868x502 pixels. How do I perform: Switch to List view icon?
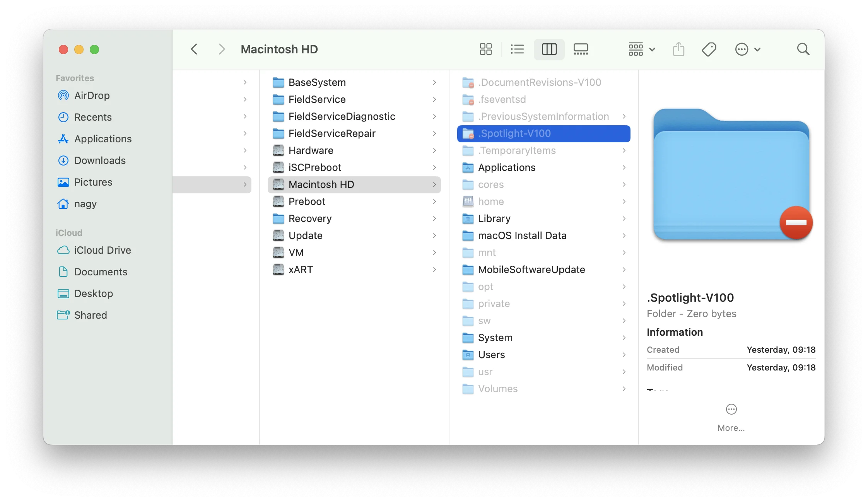coord(516,49)
